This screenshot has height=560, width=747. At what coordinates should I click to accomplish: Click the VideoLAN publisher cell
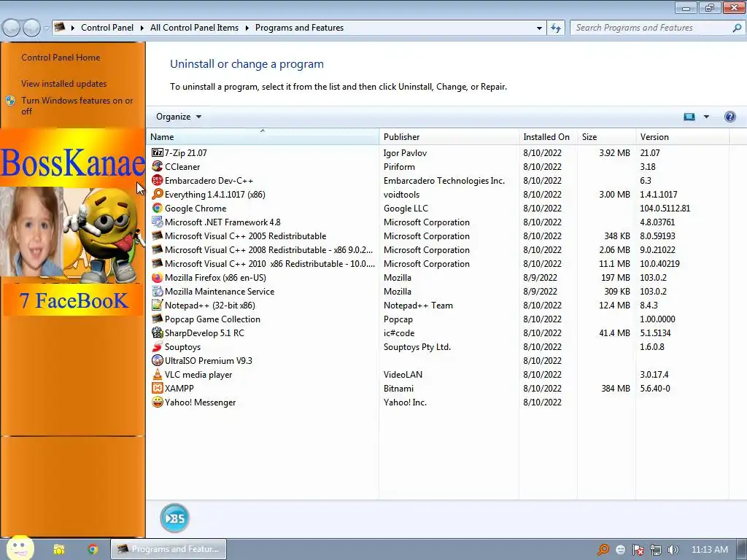403,374
